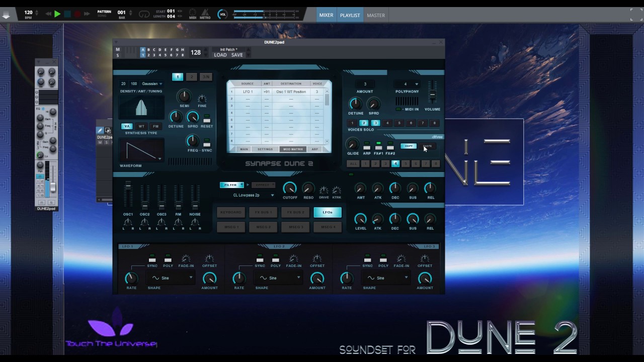This screenshot has height=362, width=644.
Task: Click the mod matrix scrollbar down arrow
Action: [328, 143]
